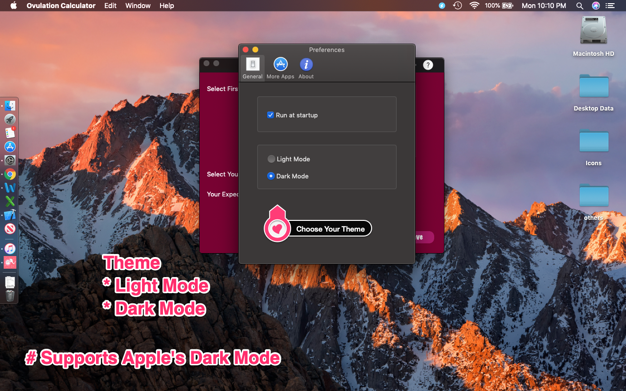Image resolution: width=626 pixels, height=391 pixels.
Task: Click the help question mark in main window
Action: pyautogui.click(x=428, y=65)
